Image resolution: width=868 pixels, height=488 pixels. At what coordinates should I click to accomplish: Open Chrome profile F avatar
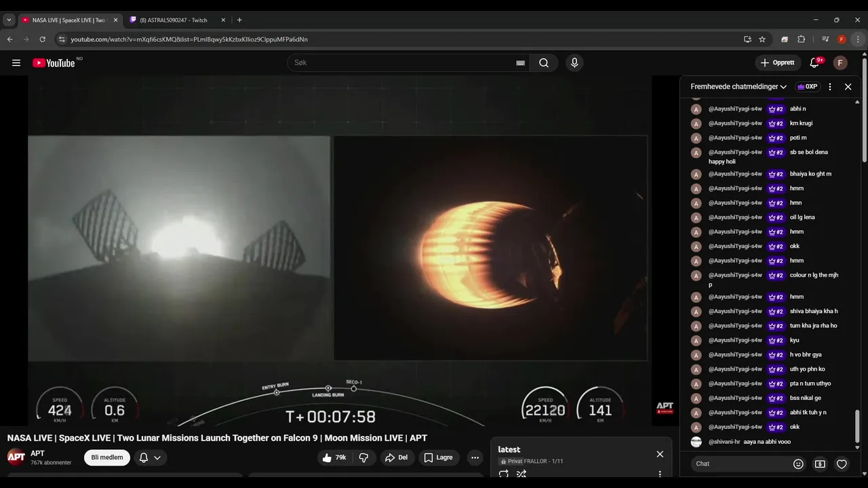pos(842,39)
